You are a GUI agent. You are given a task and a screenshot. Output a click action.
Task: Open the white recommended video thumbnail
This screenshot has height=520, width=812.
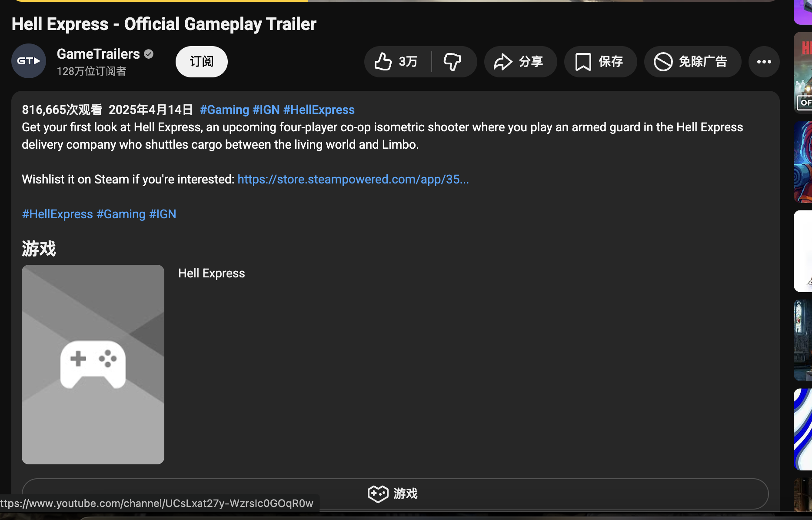click(803, 251)
